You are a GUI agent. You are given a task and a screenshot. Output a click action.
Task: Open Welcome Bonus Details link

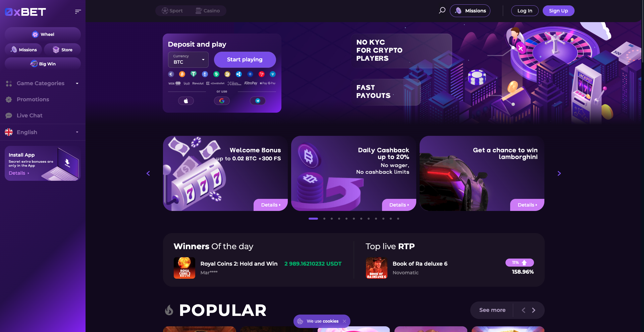[271, 205]
